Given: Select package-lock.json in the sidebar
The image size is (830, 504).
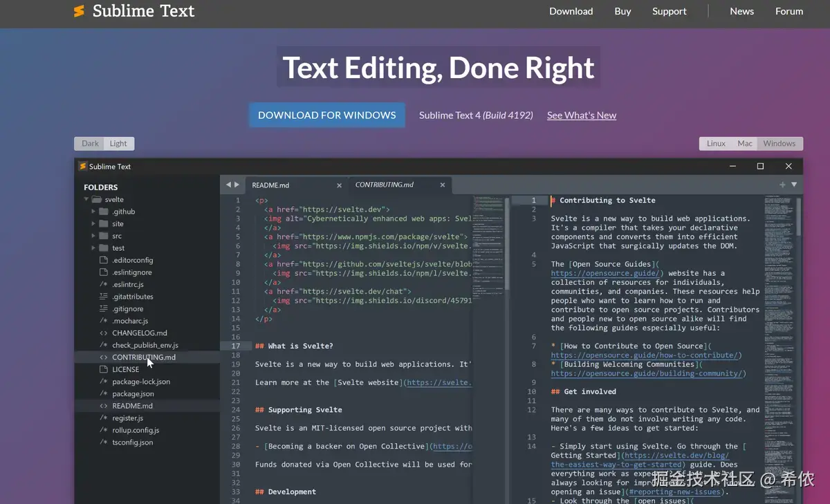Looking at the screenshot, I should 141,382.
